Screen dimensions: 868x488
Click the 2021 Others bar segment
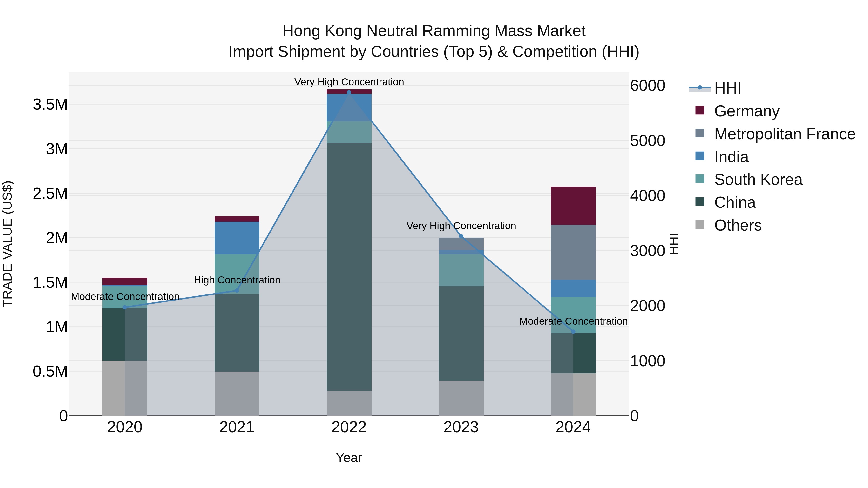coord(237,394)
